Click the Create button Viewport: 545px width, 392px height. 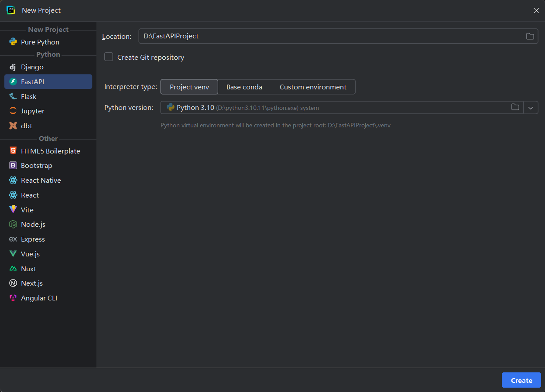(521, 380)
